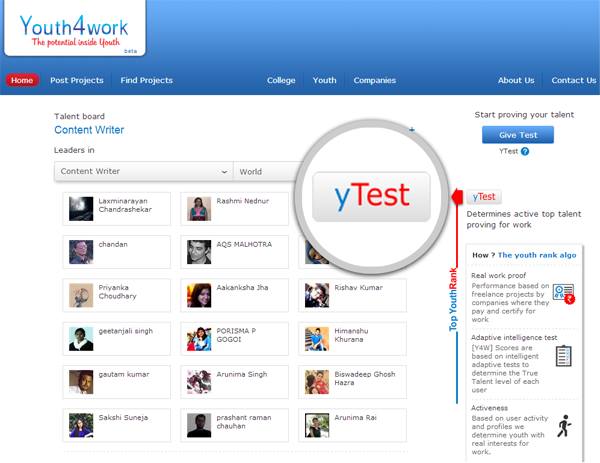The height and width of the screenshot is (463, 600).
Task: Click the name Arunima Rai
Action: pos(355,417)
